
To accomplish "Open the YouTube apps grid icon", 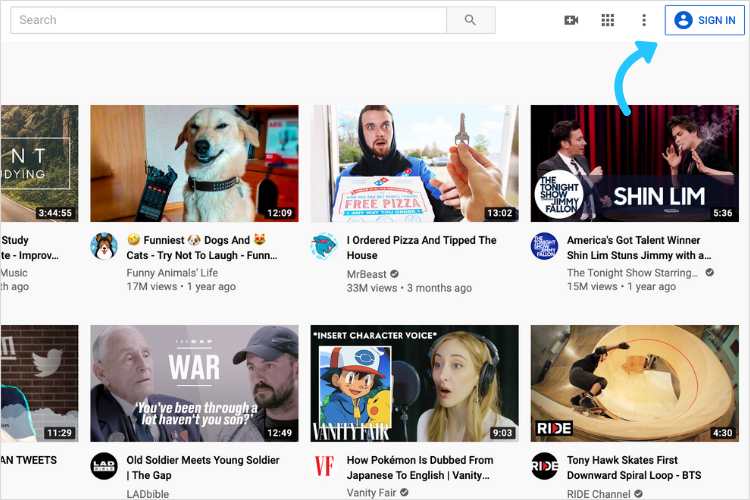I will (x=607, y=20).
